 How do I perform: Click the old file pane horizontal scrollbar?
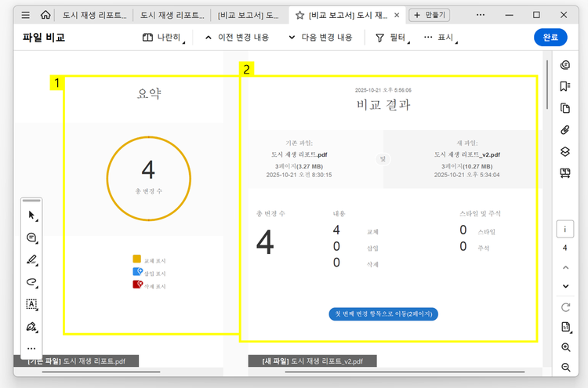pyautogui.click(x=101, y=372)
